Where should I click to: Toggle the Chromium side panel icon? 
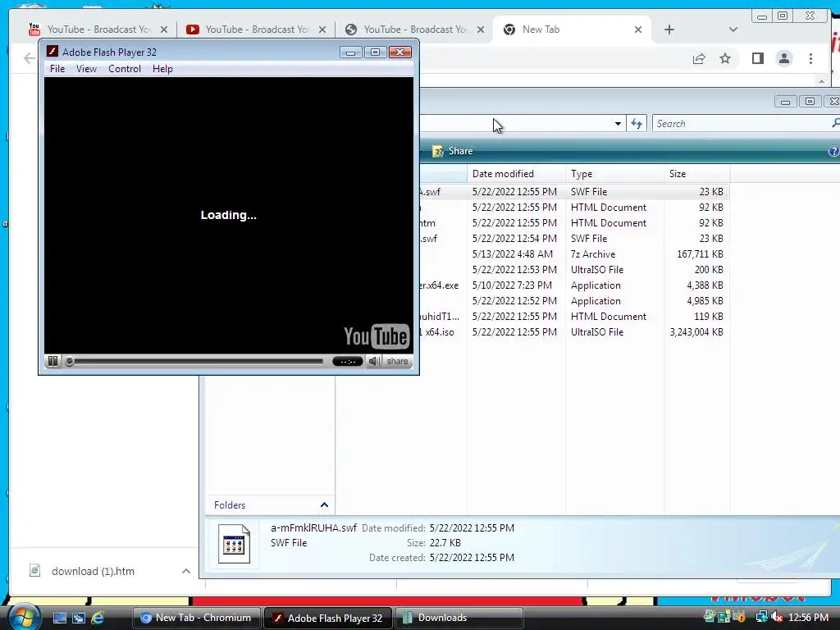click(x=757, y=58)
